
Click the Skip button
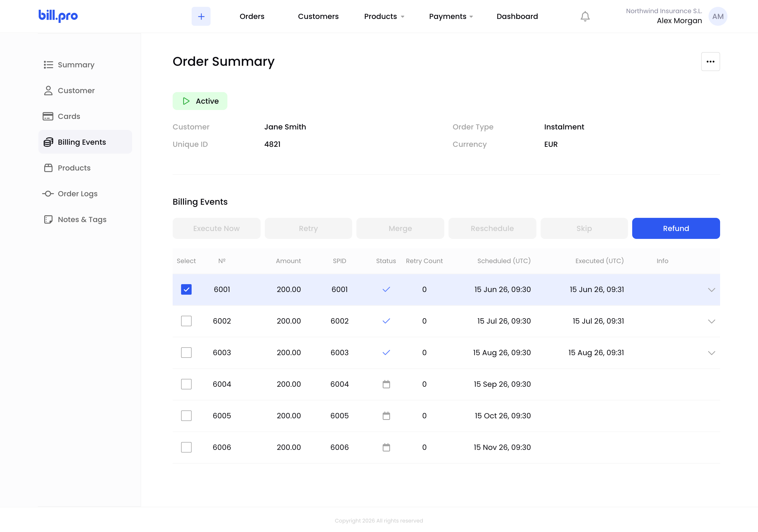[584, 228]
